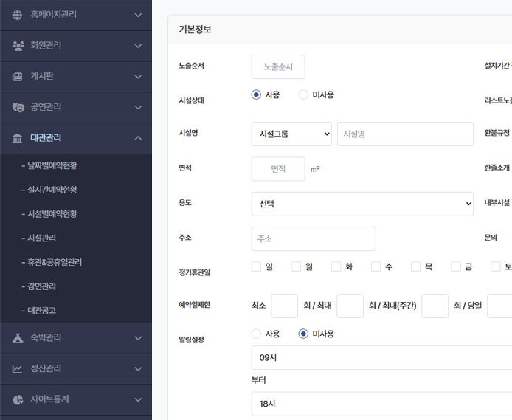
Task: Select 사용 radio for 시설상태
Action: 256,94
